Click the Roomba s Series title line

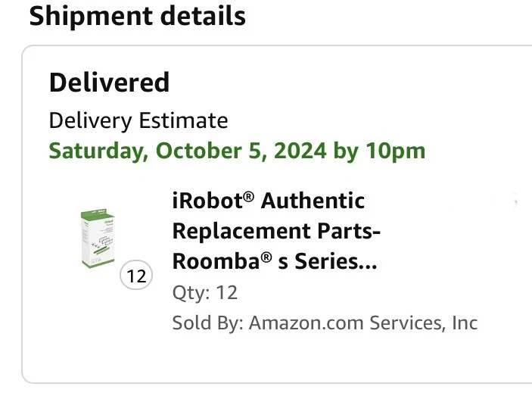click(274, 261)
